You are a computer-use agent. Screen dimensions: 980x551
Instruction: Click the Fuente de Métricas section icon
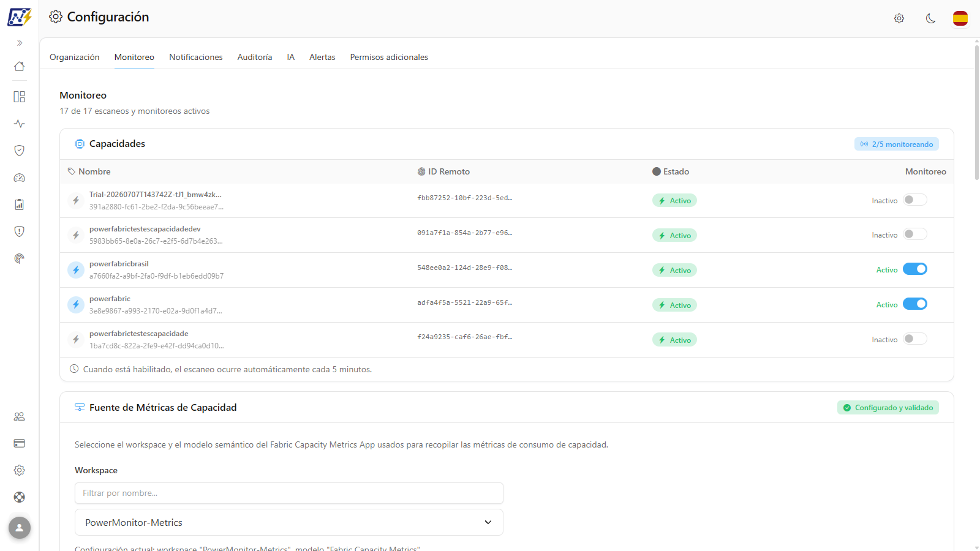coord(80,408)
